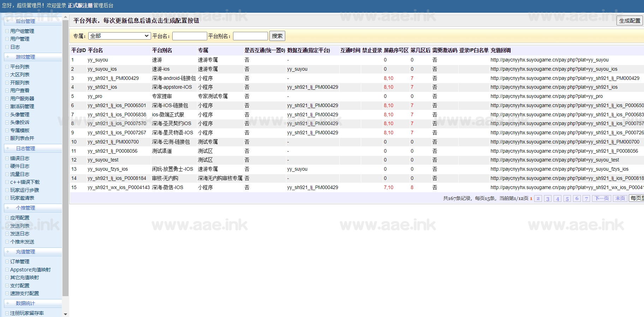Open the 专属 filter dropdown
The image size is (644, 317).
120,36
